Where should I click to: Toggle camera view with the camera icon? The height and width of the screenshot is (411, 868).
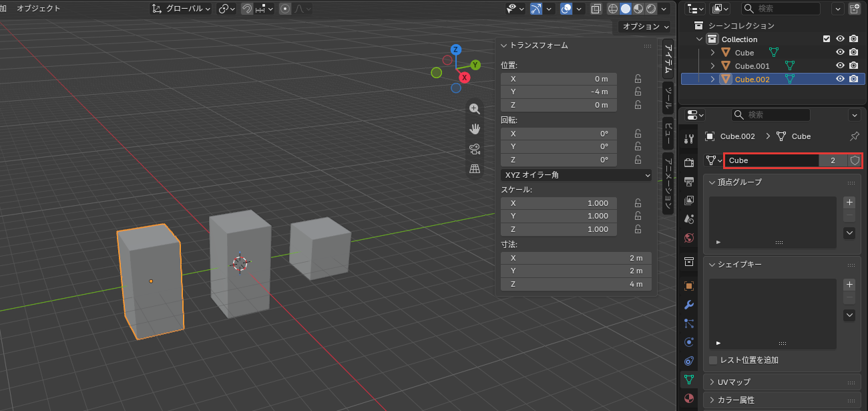475,149
